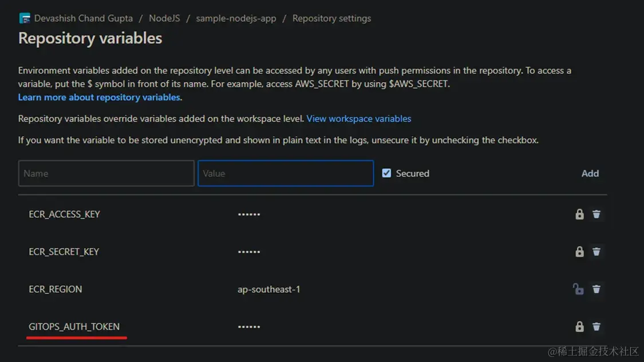The width and height of the screenshot is (644, 362).
Task: Open Learn more about repository variables
Action: (x=99, y=97)
